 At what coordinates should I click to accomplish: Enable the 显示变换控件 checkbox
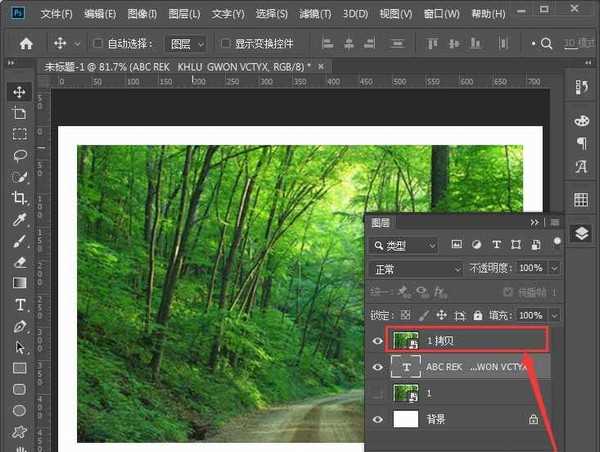[225, 44]
